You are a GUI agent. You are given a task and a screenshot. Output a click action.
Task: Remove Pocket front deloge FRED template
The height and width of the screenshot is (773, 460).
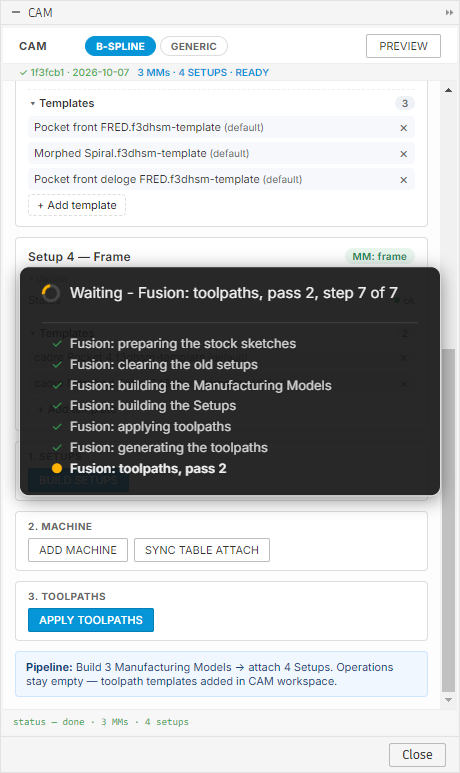pyautogui.click(x=403, y=180)
